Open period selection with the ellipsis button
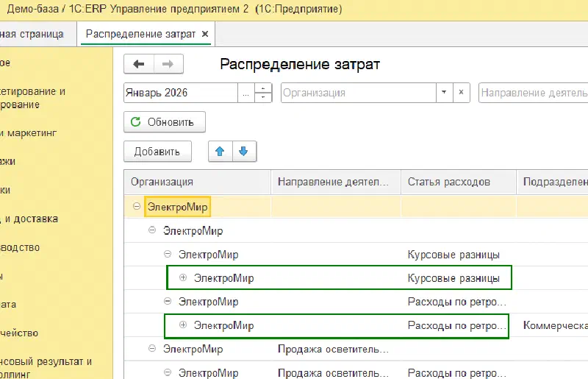 [246, 93]
